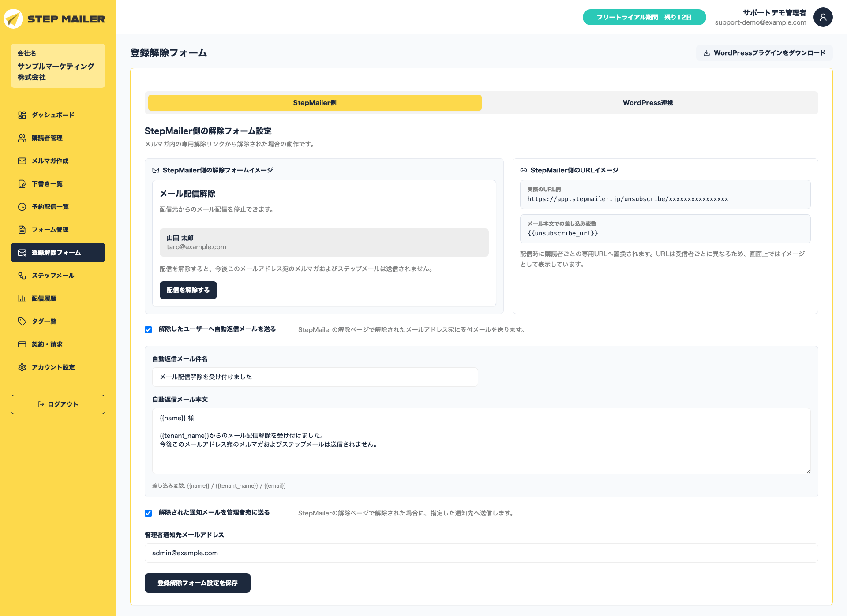The height and width of the screenshot is (616, 847).
Task: Click the 予約配信一覧 clock icon
Action: (22, 207)
